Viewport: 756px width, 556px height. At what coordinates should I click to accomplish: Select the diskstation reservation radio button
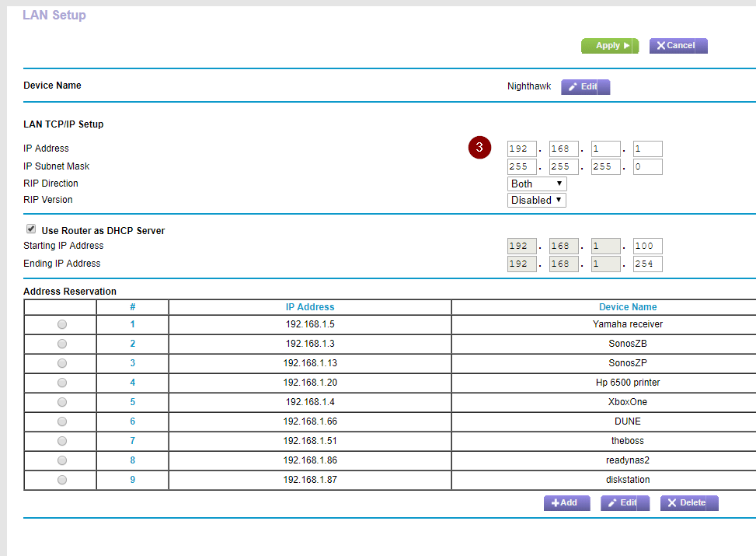tap(62, 480)
